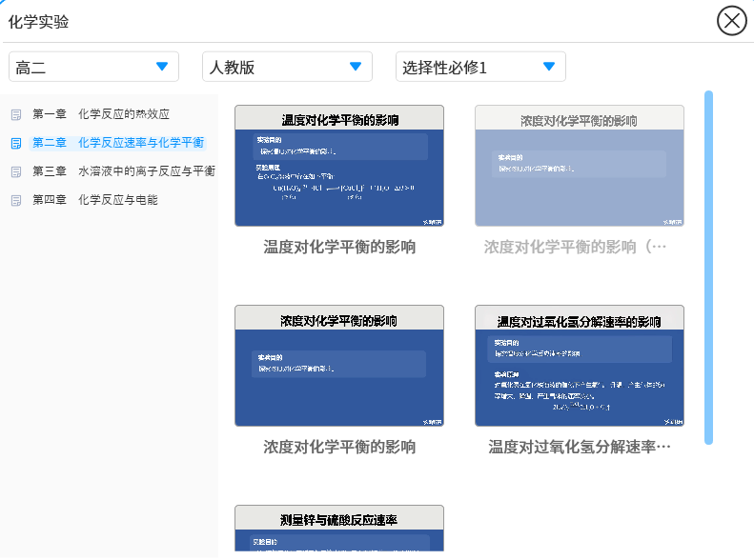Image resolution: width=754 pixels, height=560 pixels.
Task: Open the 高二 grade dropdown
Action: tap(93, 67)
